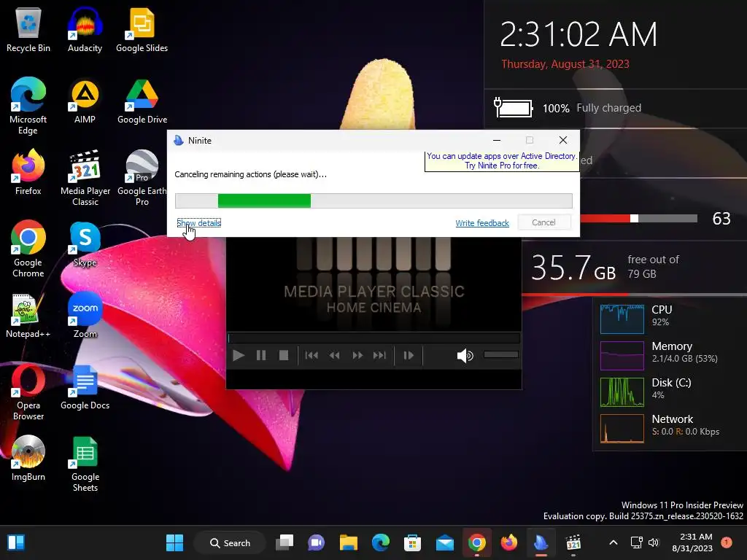This screenshot has height=560, width=747.
Task: Click the Disk (C:) usage graph gadget
Action: tap(622, 392)
